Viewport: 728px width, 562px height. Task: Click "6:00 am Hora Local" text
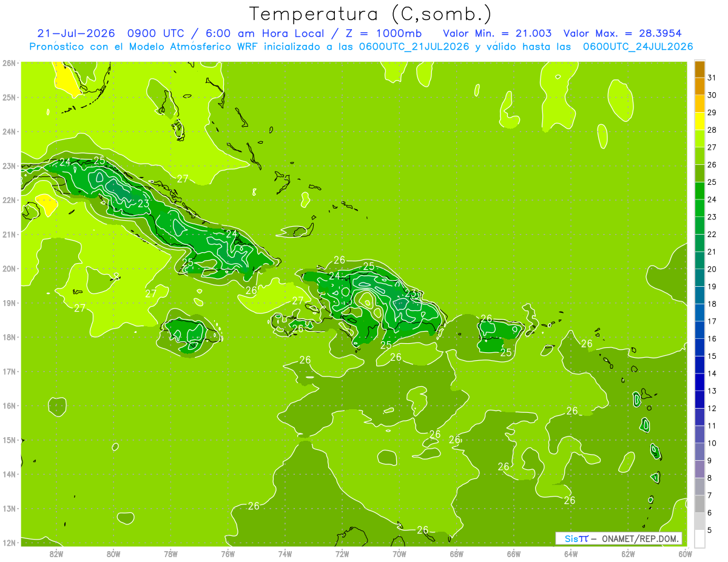[265, 33]
